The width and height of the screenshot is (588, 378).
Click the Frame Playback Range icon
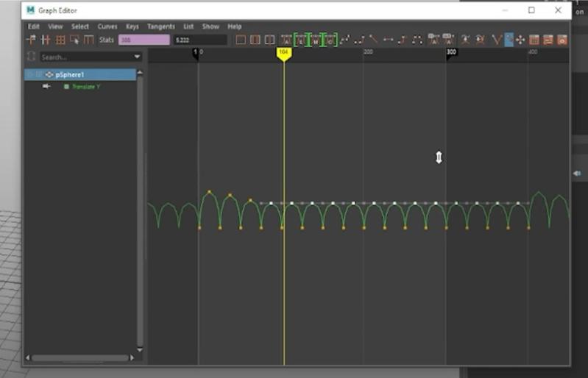point(255,40)
